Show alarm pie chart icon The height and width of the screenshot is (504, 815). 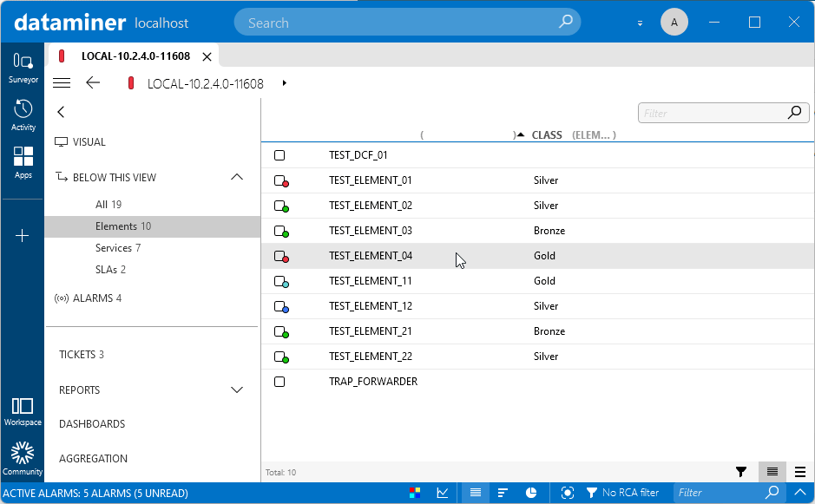pos(530,493)
